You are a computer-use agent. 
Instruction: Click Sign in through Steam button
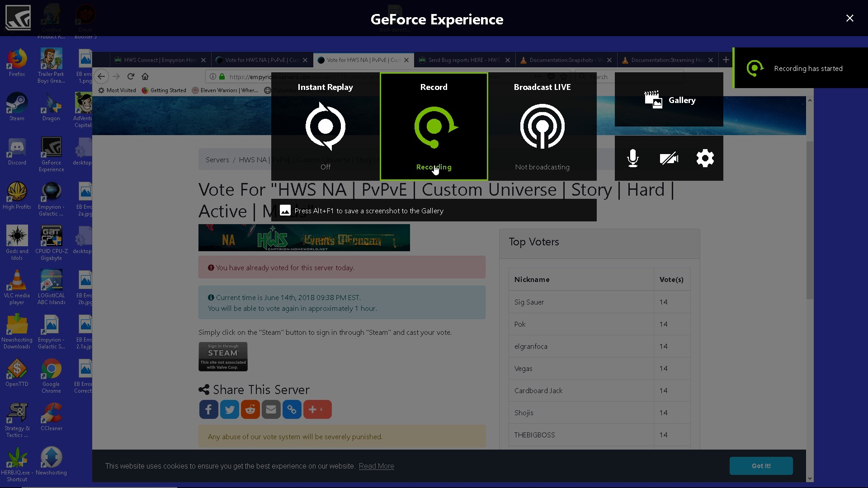(223, 357)
